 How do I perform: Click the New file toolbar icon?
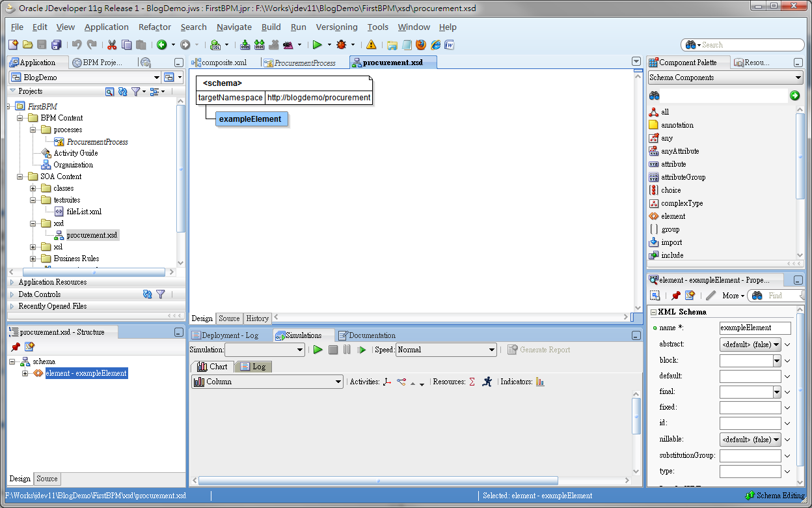[x=13, y=45]
